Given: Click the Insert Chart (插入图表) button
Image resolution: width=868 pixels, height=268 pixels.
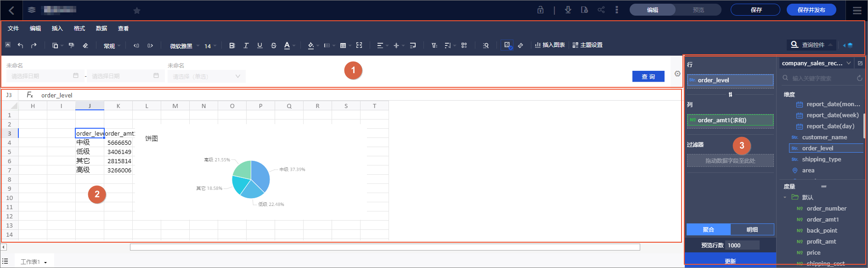Looking at the screenshot, I should point(550,45).
